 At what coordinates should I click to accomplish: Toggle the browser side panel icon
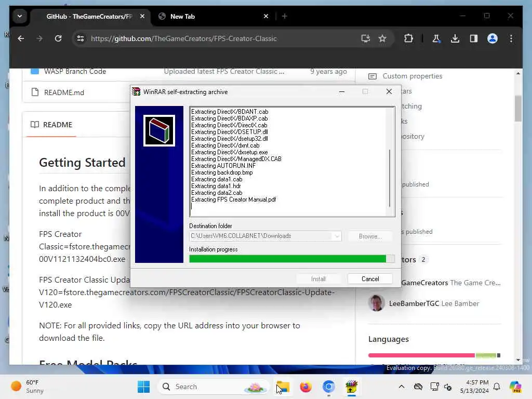click(x=474, y=38)
